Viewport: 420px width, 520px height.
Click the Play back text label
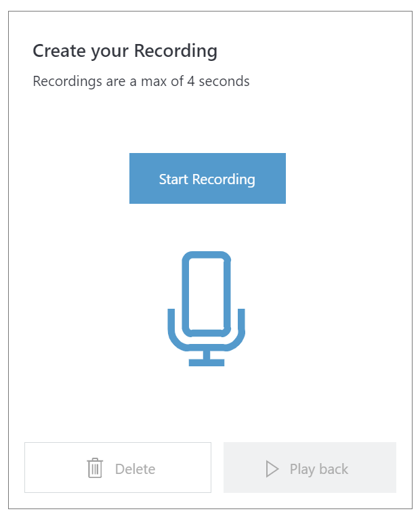tap(319, 469)
